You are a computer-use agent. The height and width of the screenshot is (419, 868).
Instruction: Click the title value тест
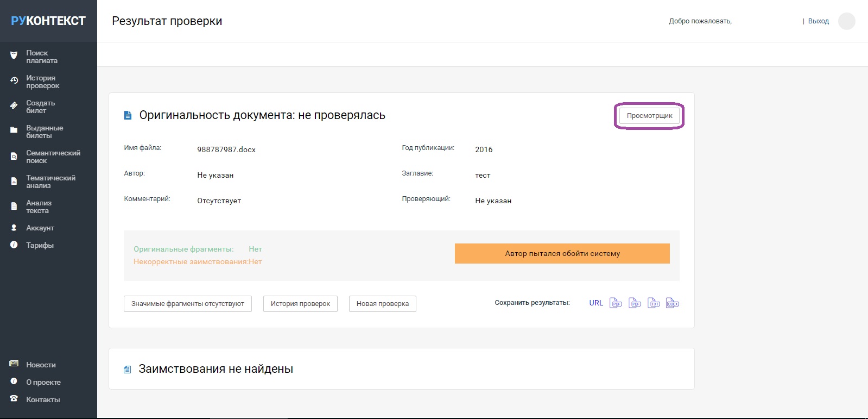tap(483, 175)
